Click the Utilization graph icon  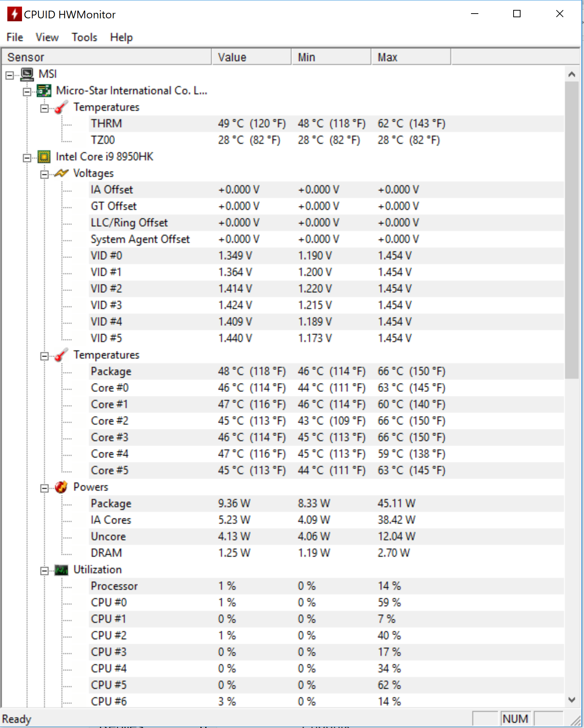pyautogui.click(x=61, y=570)
